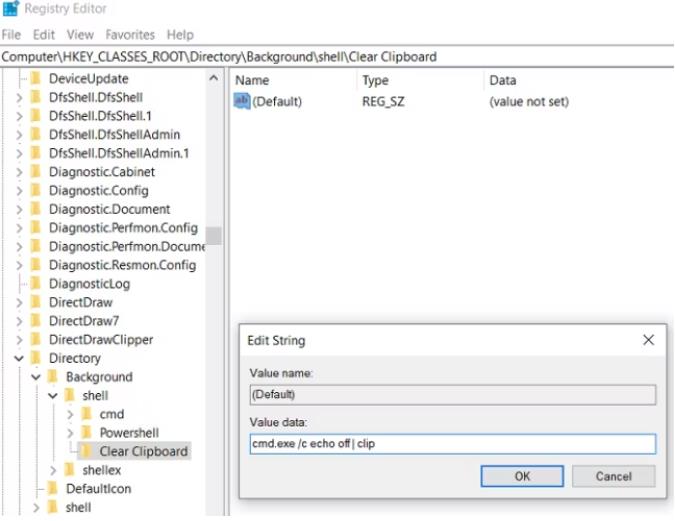
Task: Expand the cmd key
Action: coord(70,415)
